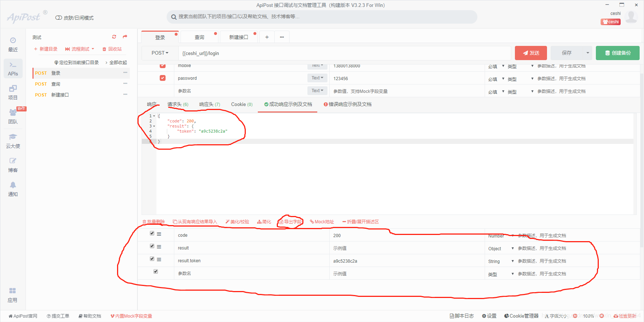
Task: Open 必填 dropdown in password row
Action: tap(496, 79)
